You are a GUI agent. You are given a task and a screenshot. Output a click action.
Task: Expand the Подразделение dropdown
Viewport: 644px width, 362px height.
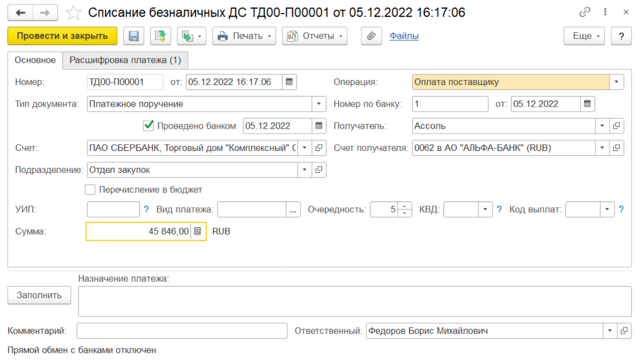tap(305, 170)
